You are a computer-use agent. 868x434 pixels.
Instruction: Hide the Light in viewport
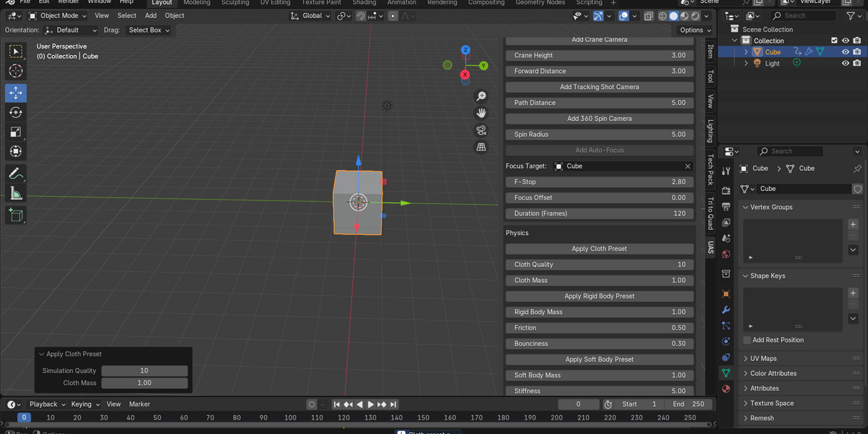(845, 64)
